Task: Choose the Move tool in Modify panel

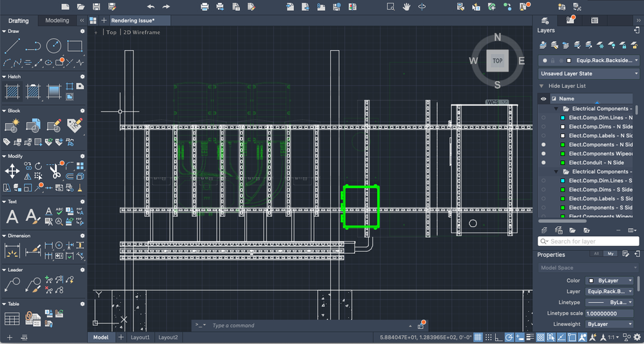Action: tap(12, 171)
